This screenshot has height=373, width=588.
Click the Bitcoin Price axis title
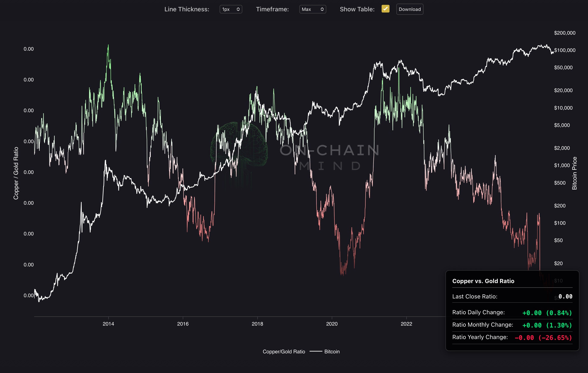(575, 173)
